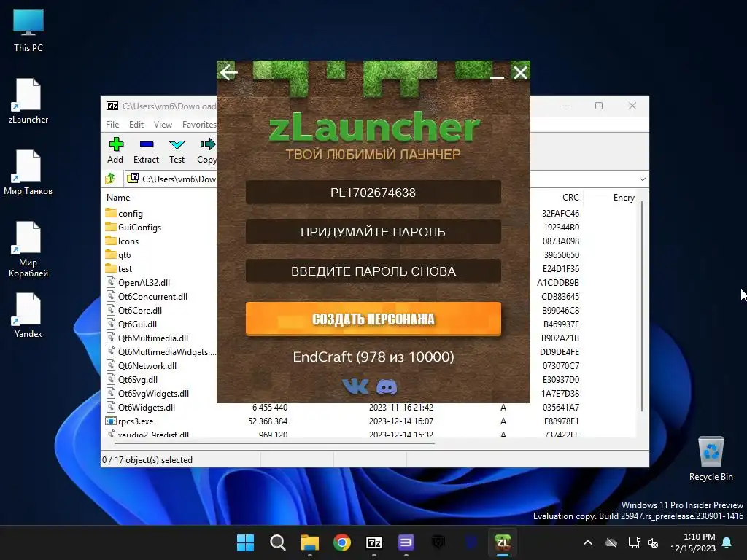Open the notifications bell icon
747x560 pixels.
coord(727,542)
